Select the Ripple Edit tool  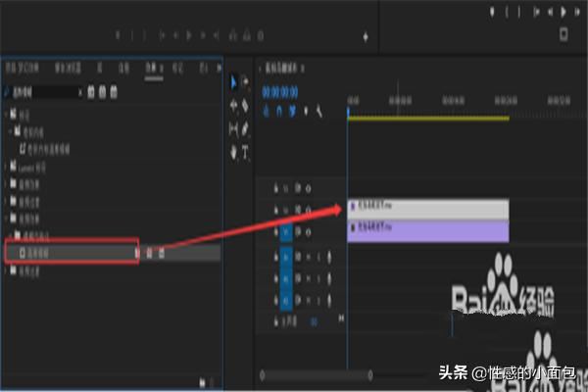(233, 106)
